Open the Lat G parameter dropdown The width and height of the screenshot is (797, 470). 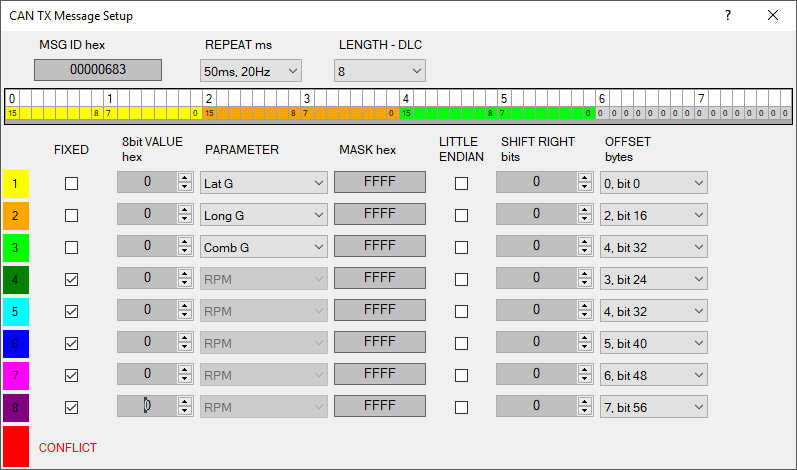coord(265,184)
